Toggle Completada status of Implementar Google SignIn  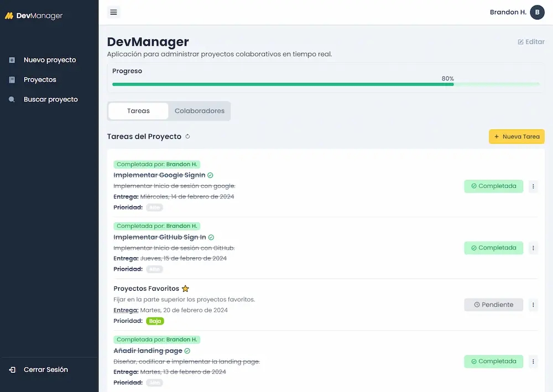(493, 186)
